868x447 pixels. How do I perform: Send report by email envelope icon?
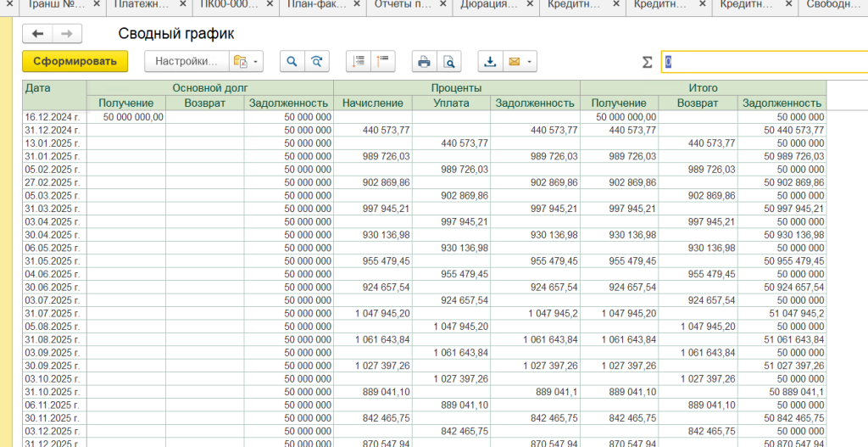click(515, 61)
